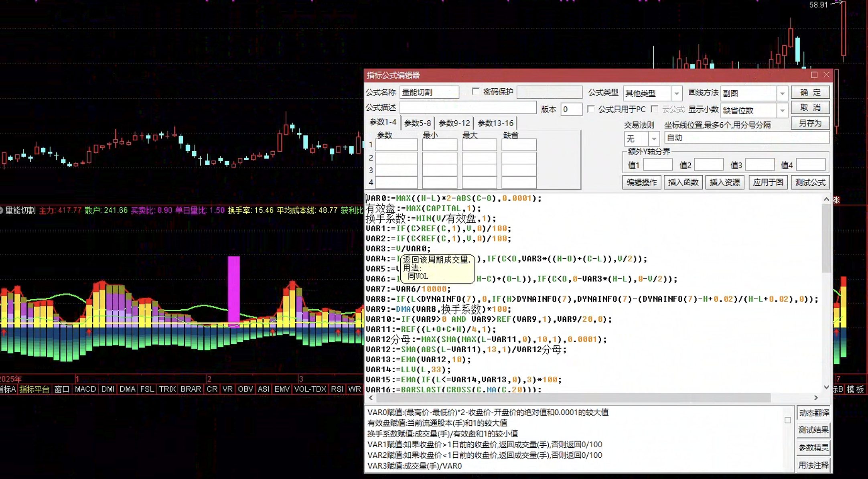This screenshot has width=868, height=479.
Task: Switch to MACD indicator tab
Action: tap(85, 389)
